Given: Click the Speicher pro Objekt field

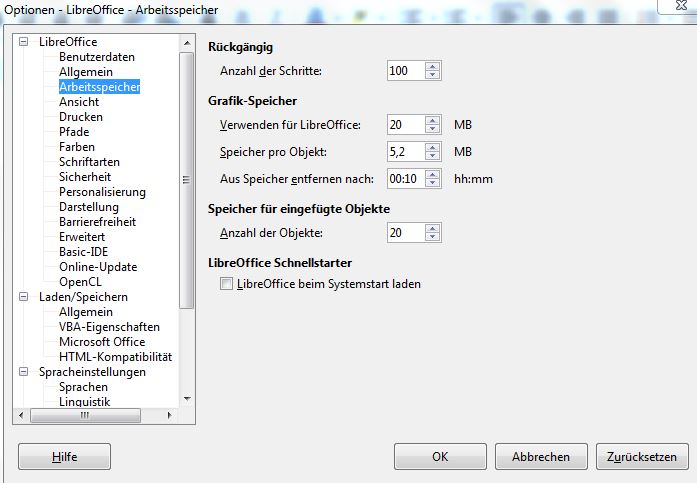Looking at the screenshot, I should [406, 152].
